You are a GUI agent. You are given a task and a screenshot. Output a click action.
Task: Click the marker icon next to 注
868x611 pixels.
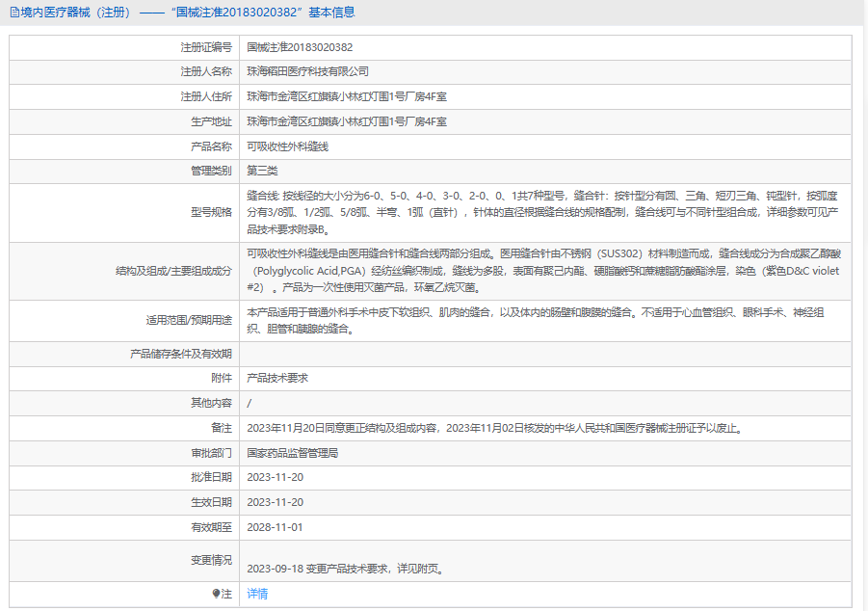pos(217,595)
